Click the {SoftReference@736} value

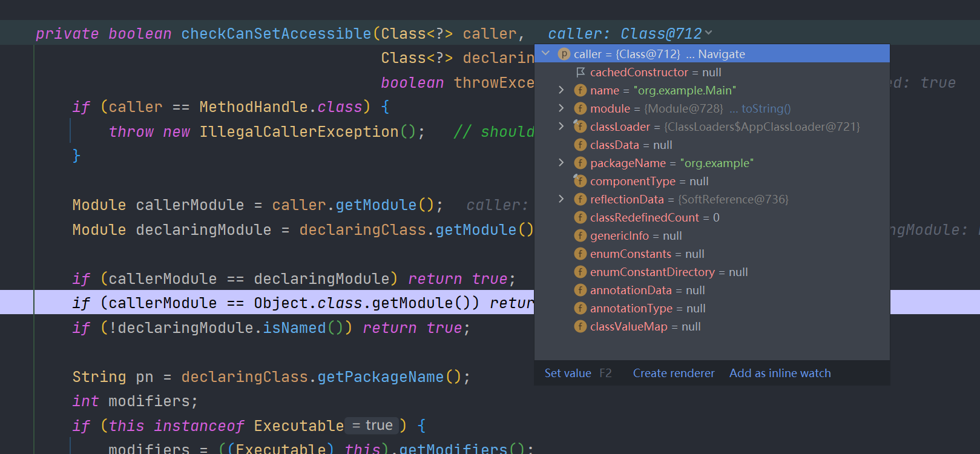(x=733, y=199)
